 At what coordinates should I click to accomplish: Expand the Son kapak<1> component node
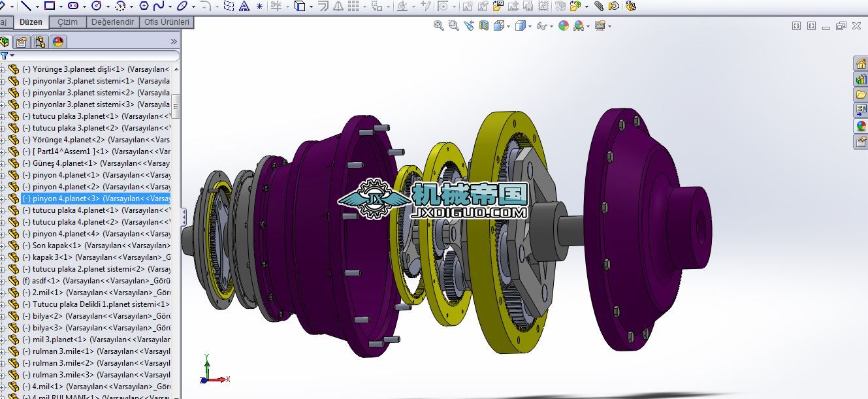pos(2,246)
